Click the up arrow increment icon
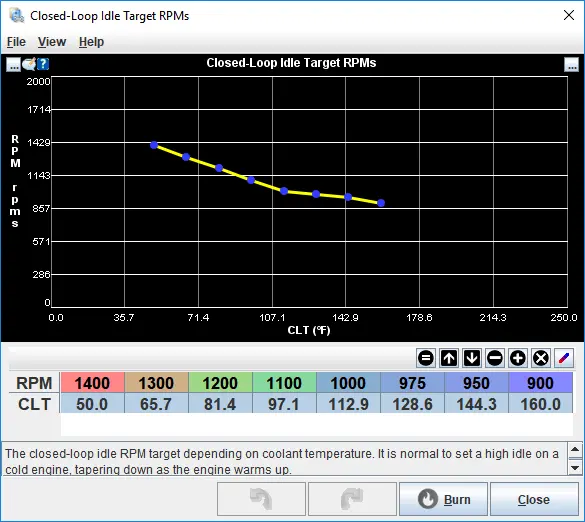The image size is (585, 522). coord(449,358)
